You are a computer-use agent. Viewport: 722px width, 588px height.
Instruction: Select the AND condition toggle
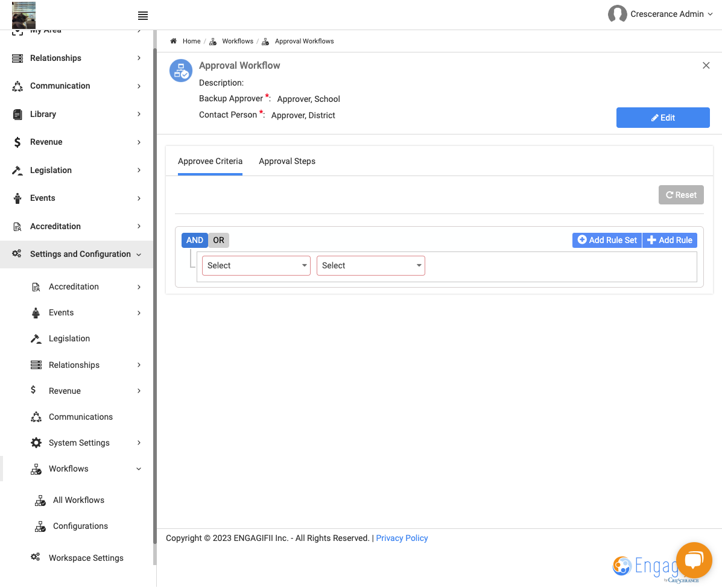[x=195, y=240]
